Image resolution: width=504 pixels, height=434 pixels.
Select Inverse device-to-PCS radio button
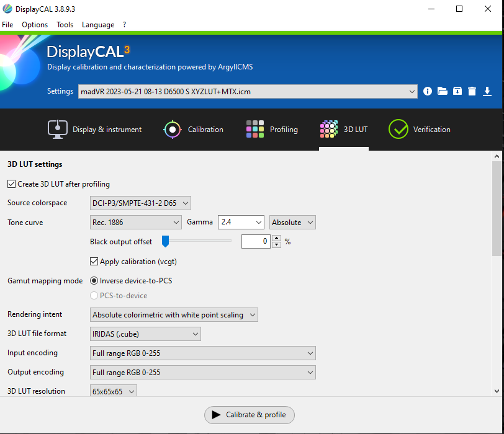tap(94, 281)
